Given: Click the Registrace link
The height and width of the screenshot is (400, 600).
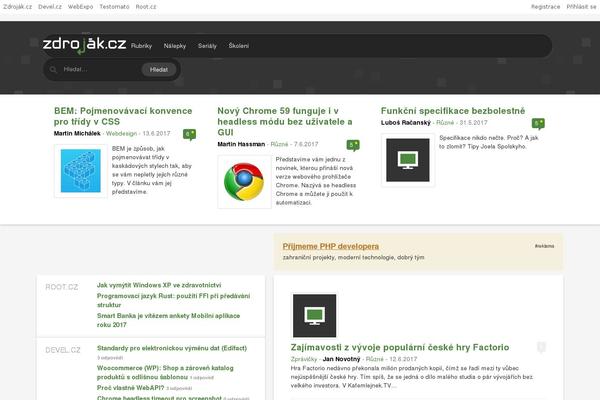Looking at the screenshot, I should coord(545,6).
